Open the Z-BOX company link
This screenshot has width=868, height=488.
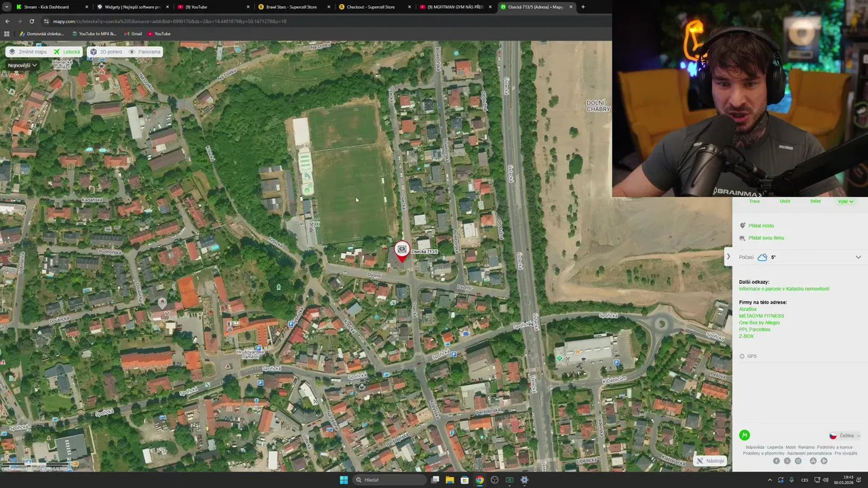746,336
